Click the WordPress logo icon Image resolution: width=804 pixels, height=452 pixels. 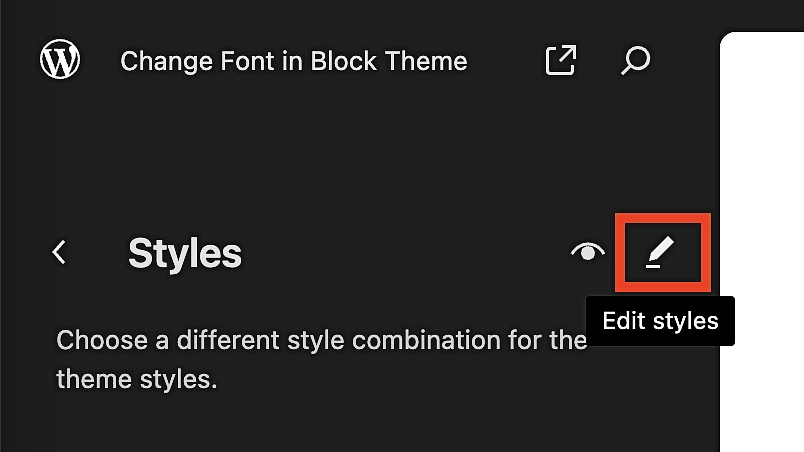60,59
